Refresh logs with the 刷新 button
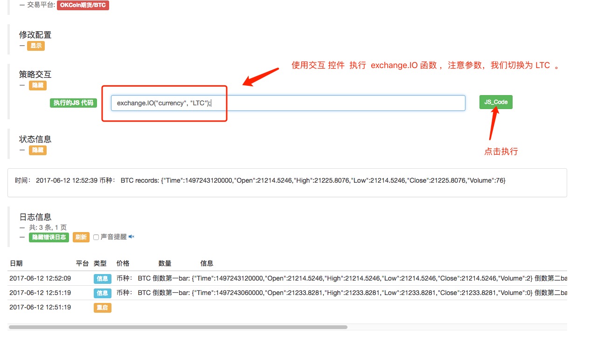The width and height of the screenshot is (597, 364). (81, 237)
